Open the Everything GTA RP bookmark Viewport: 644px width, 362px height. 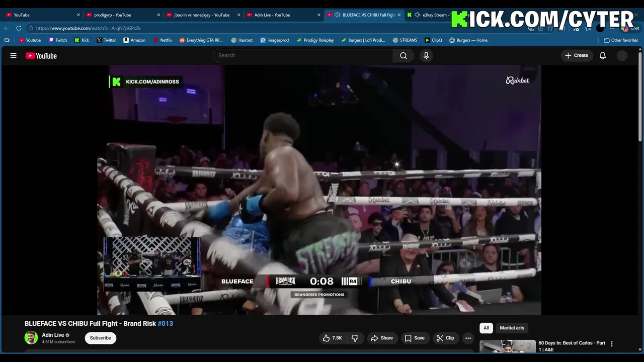pos(201,40)
